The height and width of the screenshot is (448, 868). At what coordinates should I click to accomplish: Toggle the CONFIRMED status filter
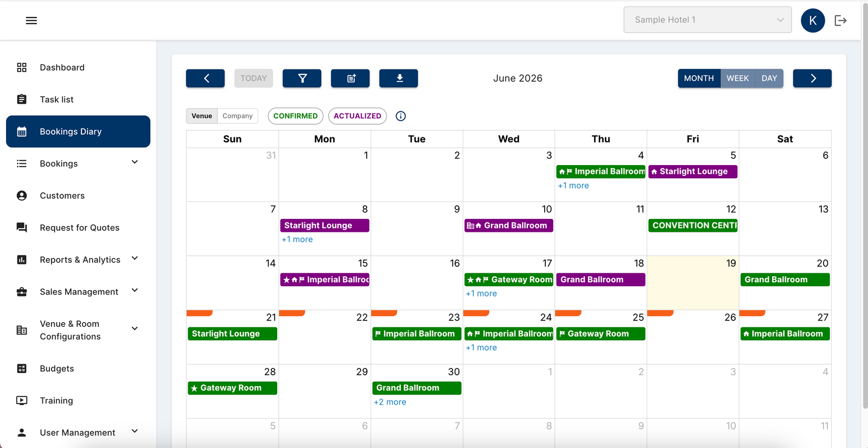tap(296, 116)
